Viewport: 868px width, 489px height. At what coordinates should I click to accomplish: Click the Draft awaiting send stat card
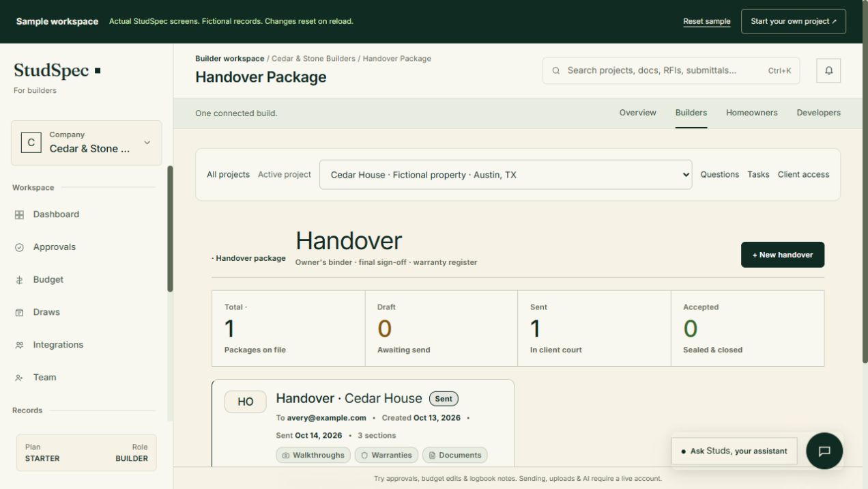pos(441,329)
